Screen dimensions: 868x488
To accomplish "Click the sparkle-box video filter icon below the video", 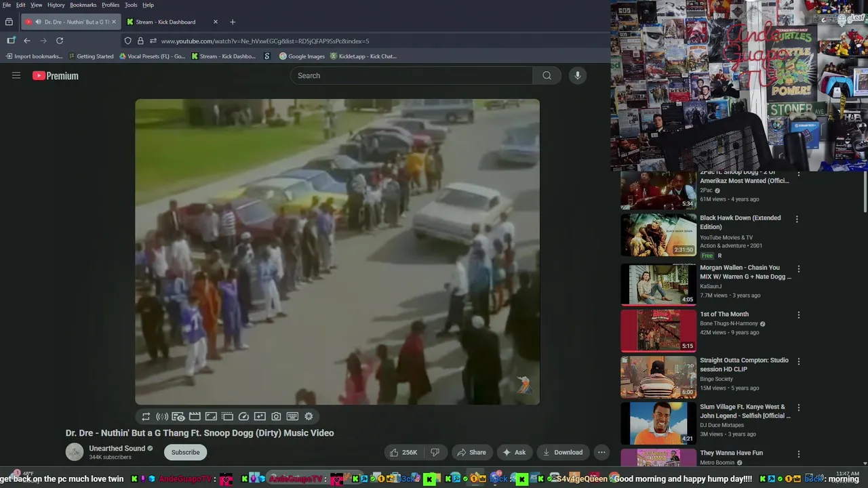I will coord(260,416).
